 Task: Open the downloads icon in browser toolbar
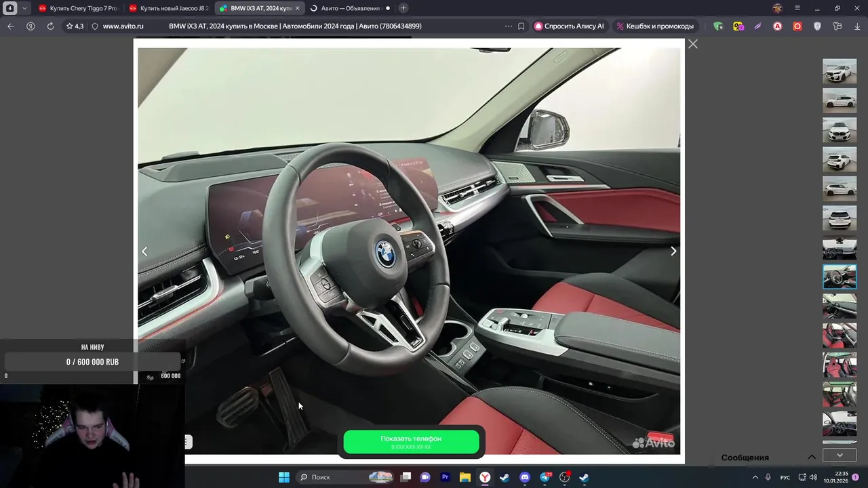click(858, 26)
